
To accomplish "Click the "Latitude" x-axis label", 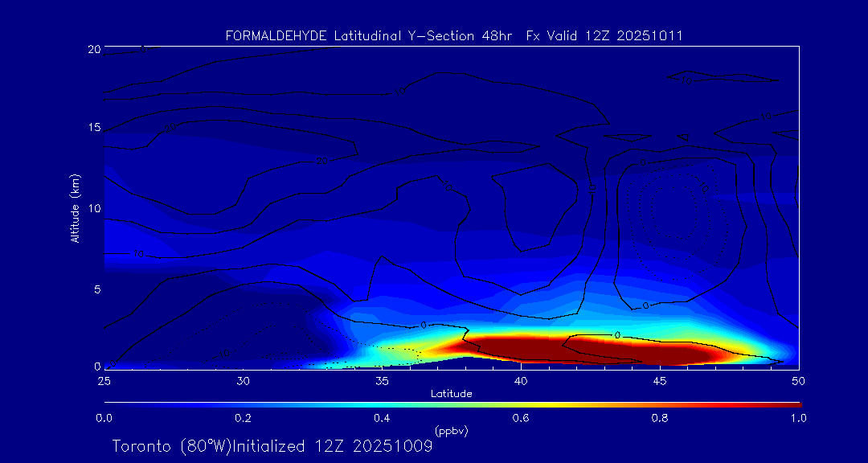I will 451,394.
